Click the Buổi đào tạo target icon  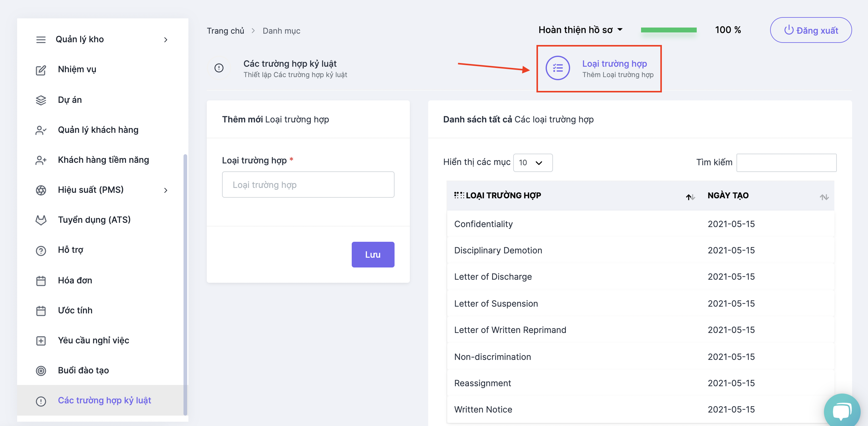pyautogui.click(x=41, y=371)
